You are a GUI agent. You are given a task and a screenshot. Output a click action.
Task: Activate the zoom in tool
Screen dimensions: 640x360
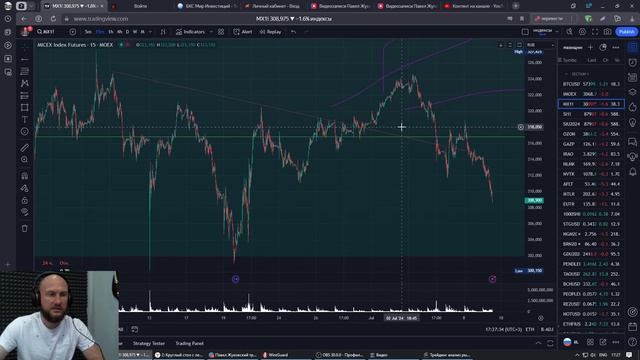(24, 160)
